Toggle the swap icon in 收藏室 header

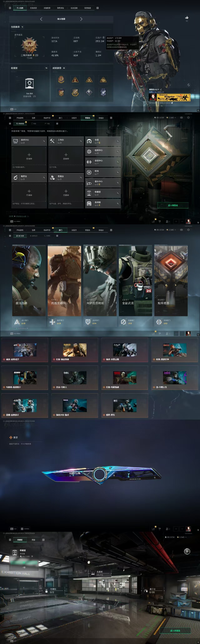pos(46,68)
